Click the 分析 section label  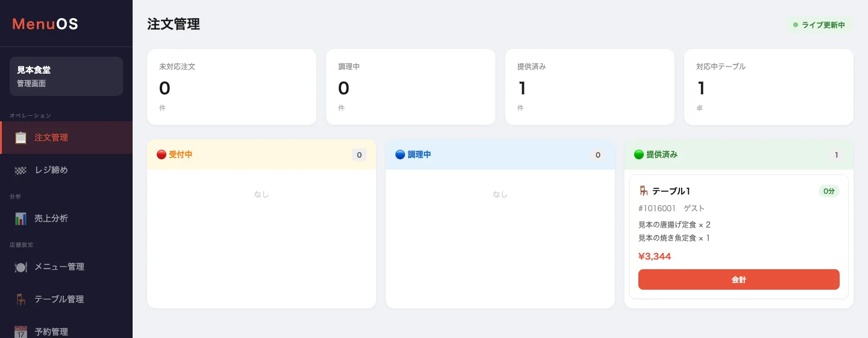tap(16, 196)
